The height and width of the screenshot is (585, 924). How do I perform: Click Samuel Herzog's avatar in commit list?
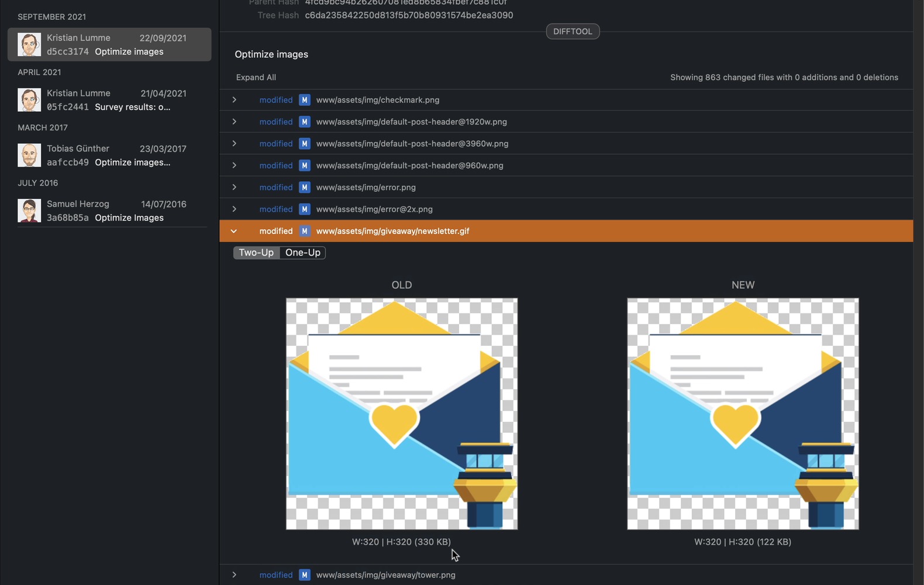[x=29, y=211]
